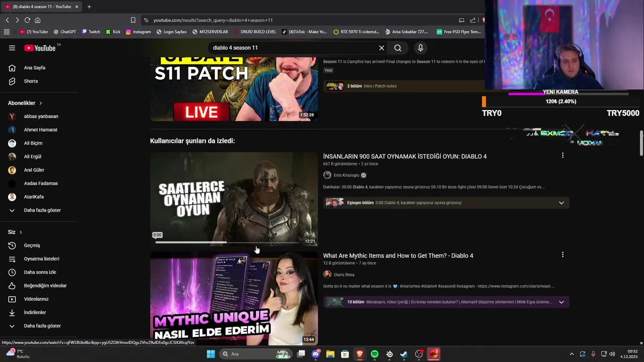Seek on SAATLERCE OYNANAN OYUN preview progress bar
Image resolution: width=644 pixels, height=362 pixels.
tap(227, 242)
